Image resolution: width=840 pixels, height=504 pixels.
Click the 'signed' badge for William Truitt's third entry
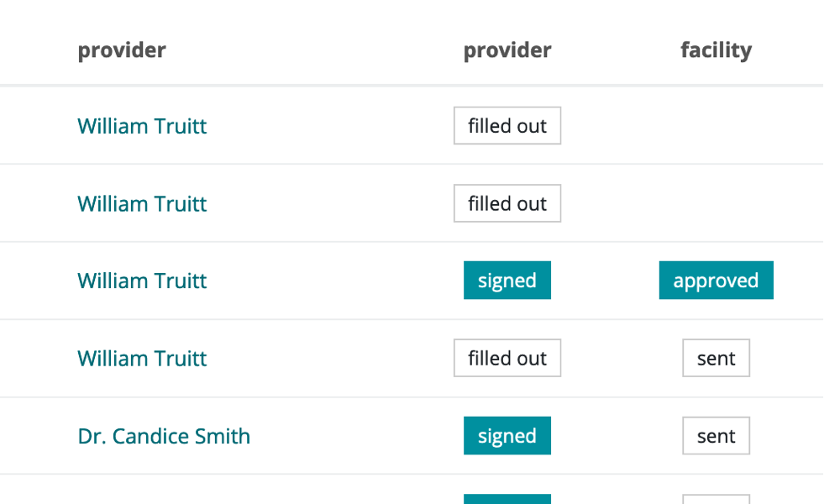pos(507,280)
